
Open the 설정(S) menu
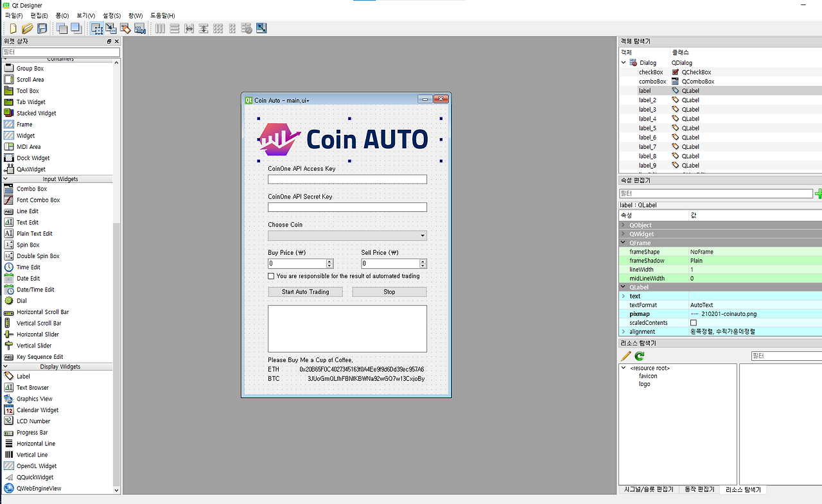(112, 15)
